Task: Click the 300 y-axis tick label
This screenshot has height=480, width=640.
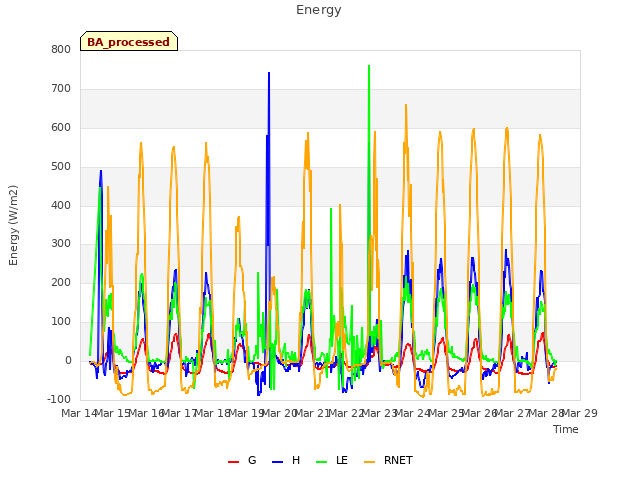Action: (x=61, y=244)
